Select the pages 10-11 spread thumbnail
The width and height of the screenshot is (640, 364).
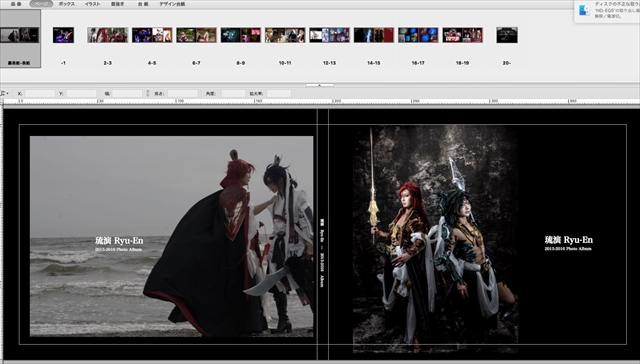[285, 35]
